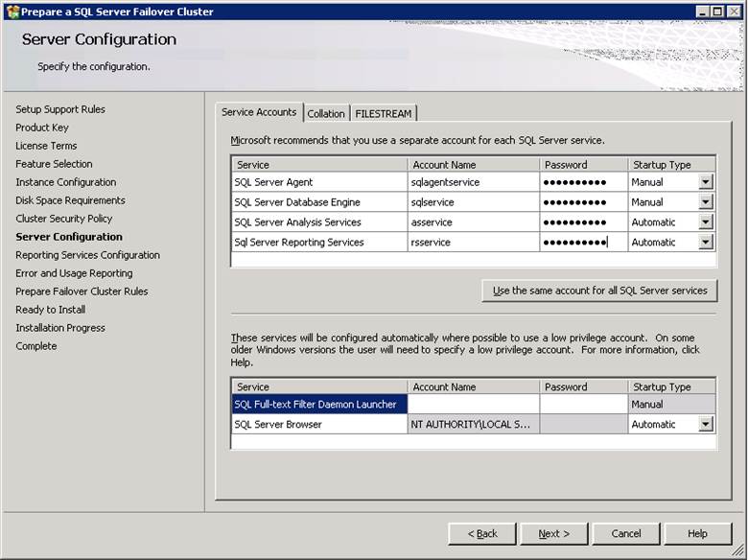
Task: Click Disk Space Requirements step
Action: coord(70,200)
